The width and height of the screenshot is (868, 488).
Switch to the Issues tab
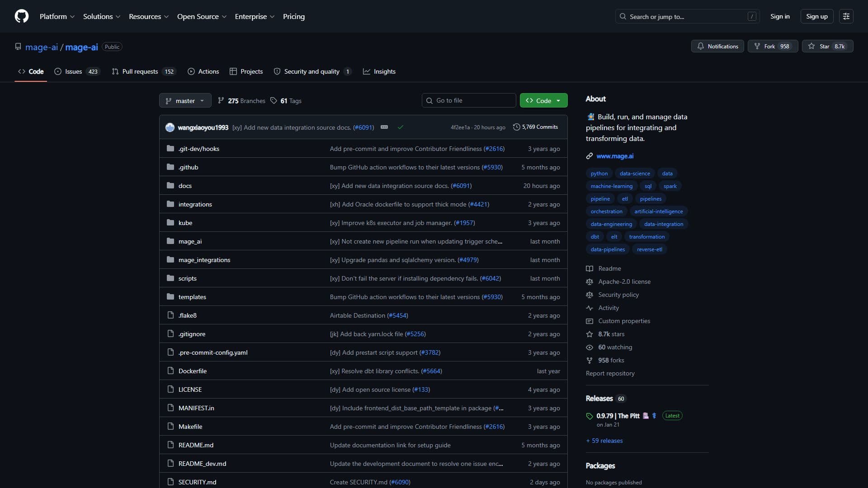click(77, 71)
